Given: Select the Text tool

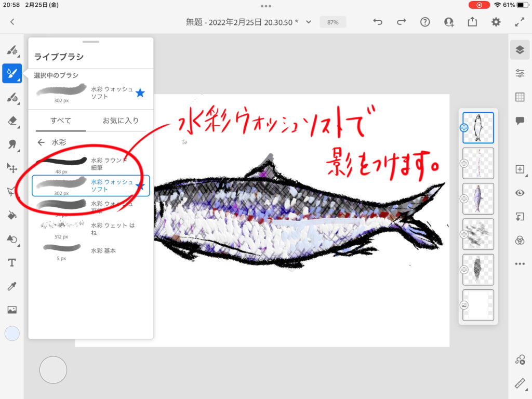Looking at the screenshot, I should tap(12, 263).
